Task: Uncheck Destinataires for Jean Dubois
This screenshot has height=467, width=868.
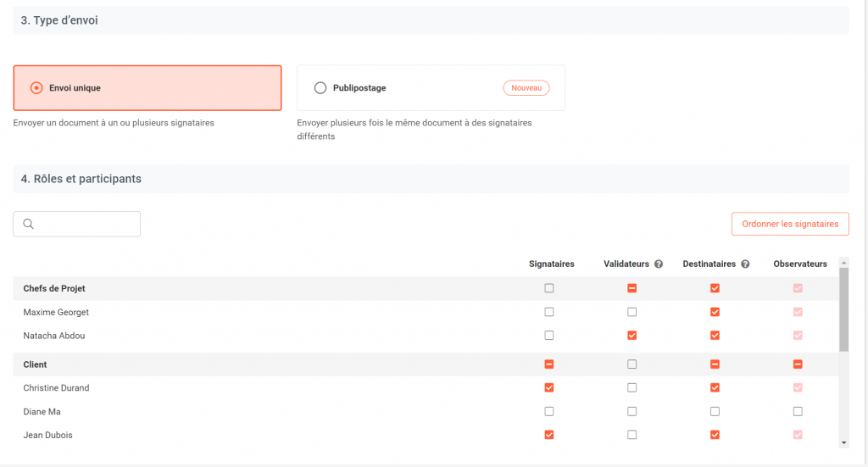Action: coord(715,435)
